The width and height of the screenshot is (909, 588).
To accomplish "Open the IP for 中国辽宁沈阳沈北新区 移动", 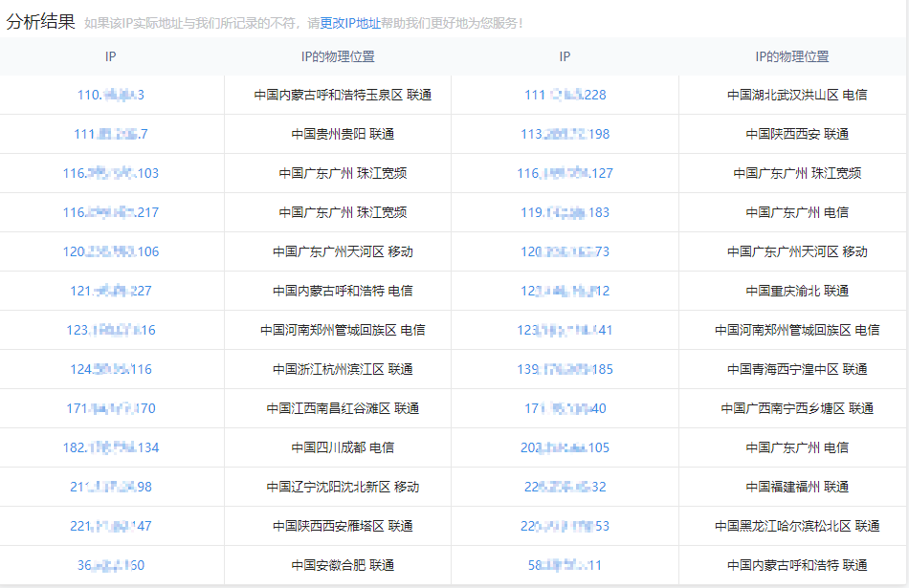I will tap(110, 486).
